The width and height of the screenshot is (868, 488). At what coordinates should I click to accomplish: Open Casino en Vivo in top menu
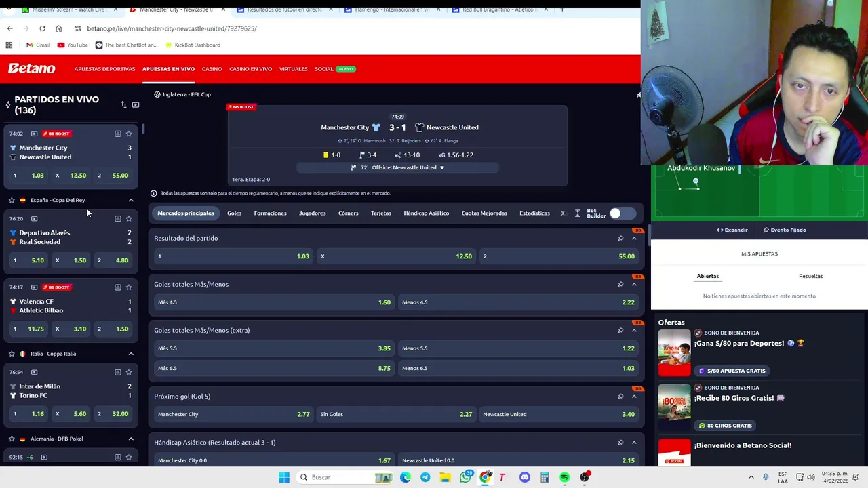click(250, 69)
